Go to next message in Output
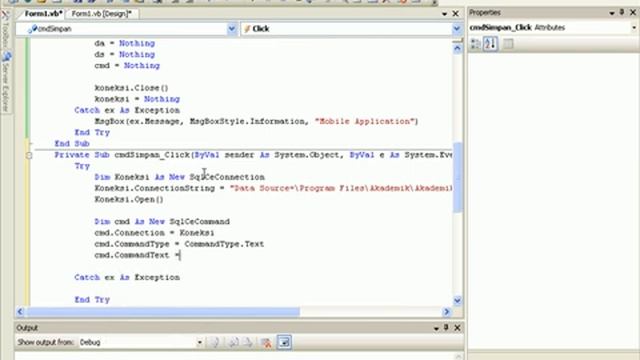The width and height of the screenshot is (640, 360). [x=248, y=342]
